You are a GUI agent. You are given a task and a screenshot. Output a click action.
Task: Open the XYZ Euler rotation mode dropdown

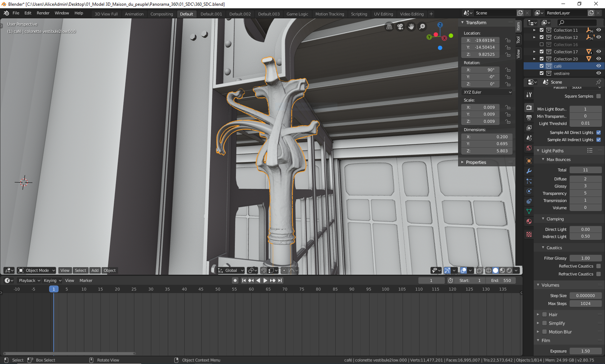(487, 92)
